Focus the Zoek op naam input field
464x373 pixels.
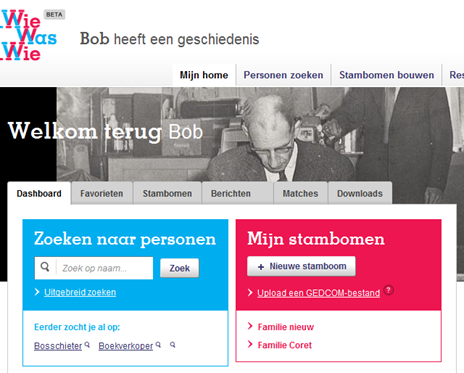104,268
